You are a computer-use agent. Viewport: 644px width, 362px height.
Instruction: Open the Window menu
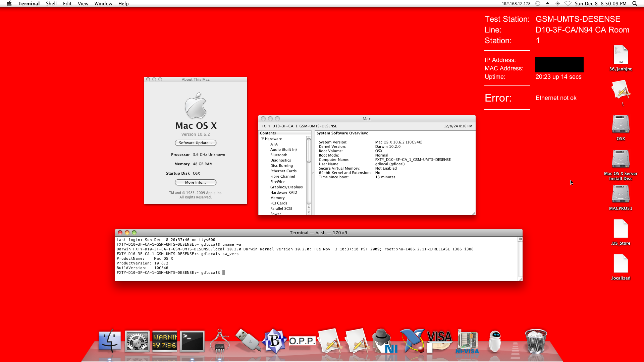[103, 4]
